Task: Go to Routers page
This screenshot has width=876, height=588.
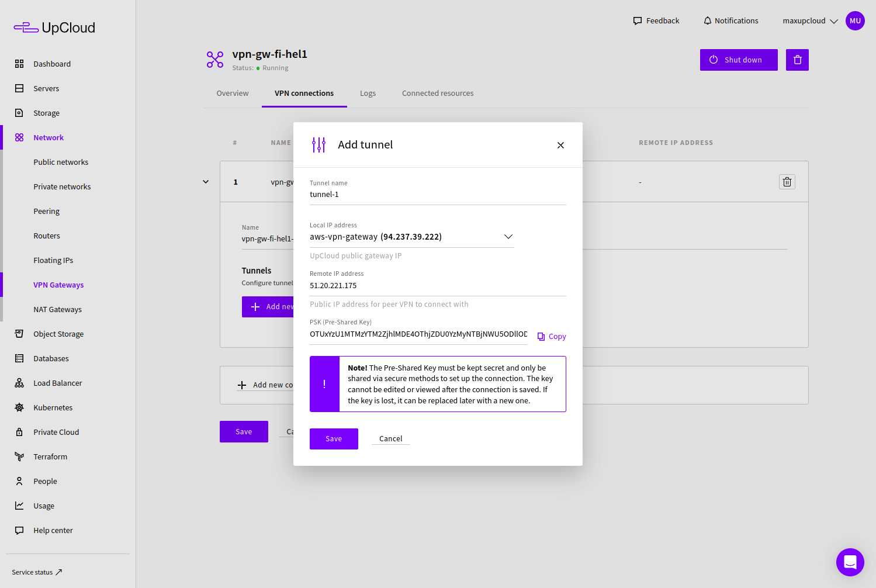Action: [x=47, y=236]
